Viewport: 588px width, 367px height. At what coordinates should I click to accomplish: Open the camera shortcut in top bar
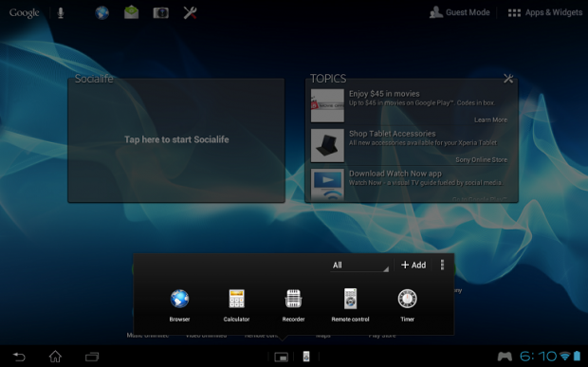click(161, 13)
